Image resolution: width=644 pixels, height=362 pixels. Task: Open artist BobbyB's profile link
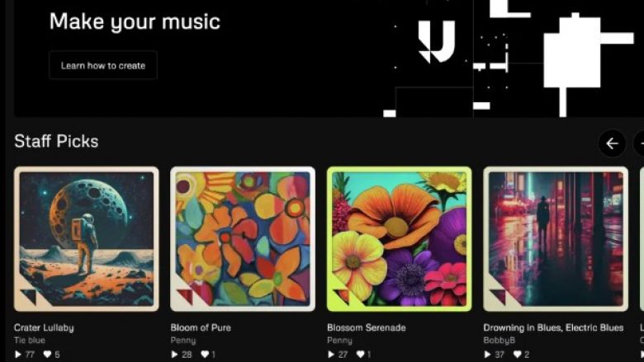pos(499,341)
